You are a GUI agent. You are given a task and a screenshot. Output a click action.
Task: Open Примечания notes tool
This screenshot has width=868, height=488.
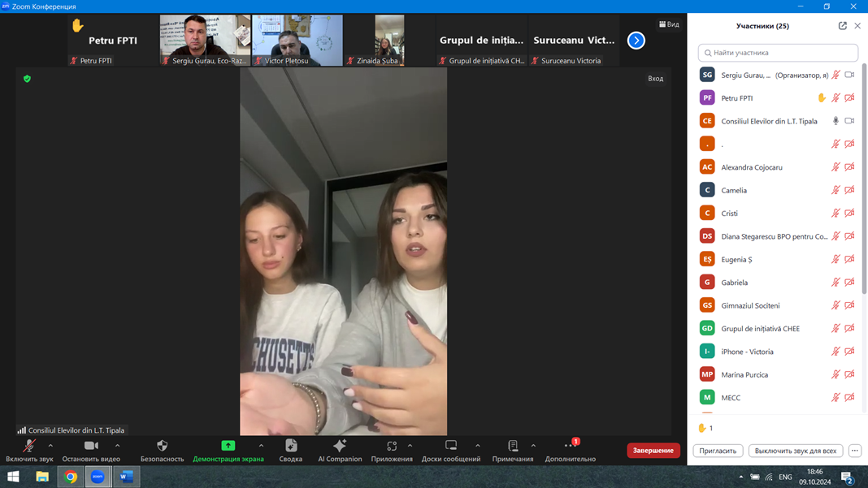click(x=513, y=446)
